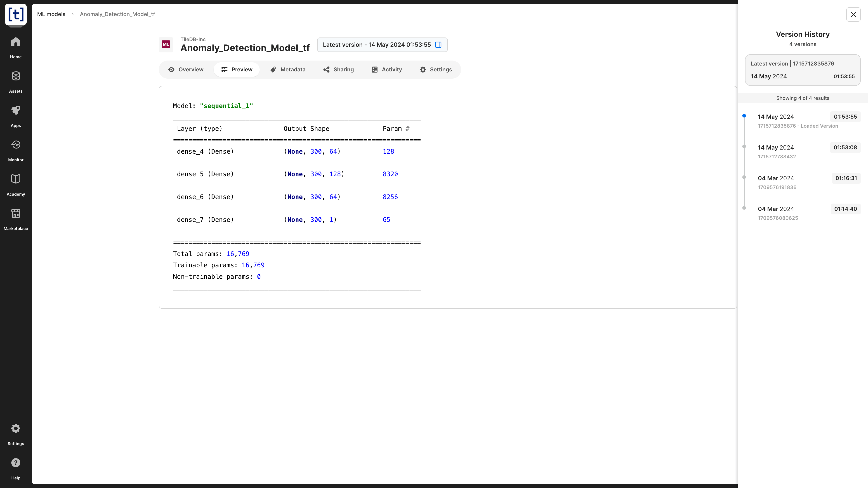Open the Sharing tab
This screenshot has height=488, width=868.
[x=338, y=70]
